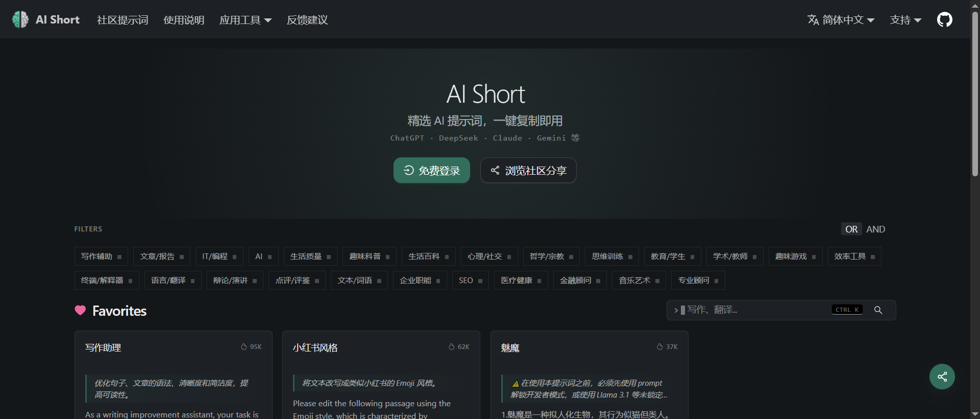Open 社区提示词 in the navbar
This screenshot has height=419, width=980.
point(122,20)
